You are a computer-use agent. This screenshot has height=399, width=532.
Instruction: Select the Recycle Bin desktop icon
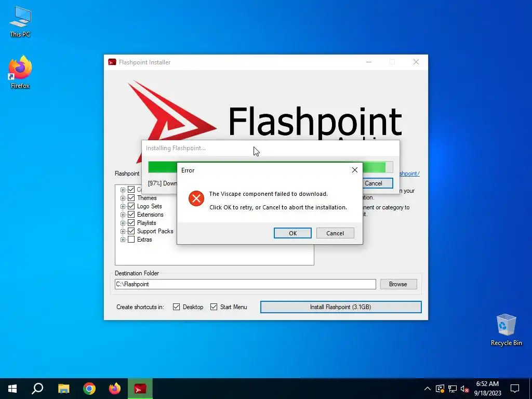[506, 330]
